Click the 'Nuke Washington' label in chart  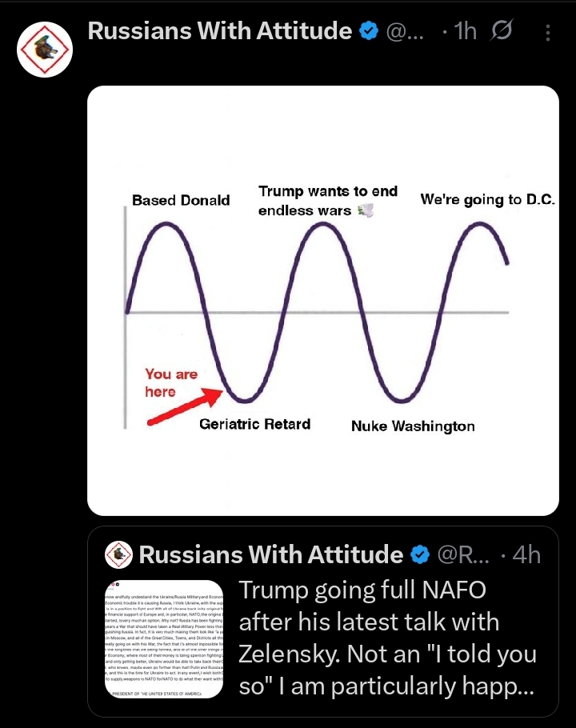(413, 426)
